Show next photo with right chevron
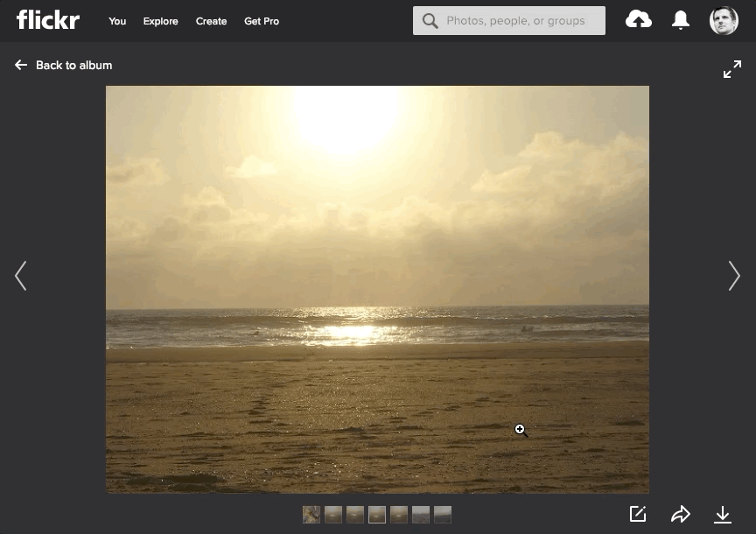This screenshot has width=756, height=534. point(734,276)
